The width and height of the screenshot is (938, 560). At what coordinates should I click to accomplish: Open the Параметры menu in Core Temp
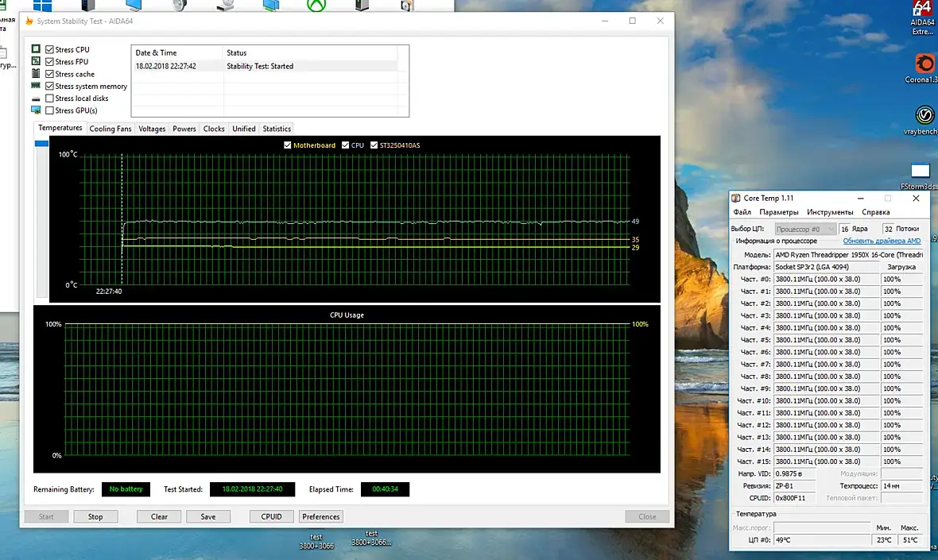tap(779, 212)
